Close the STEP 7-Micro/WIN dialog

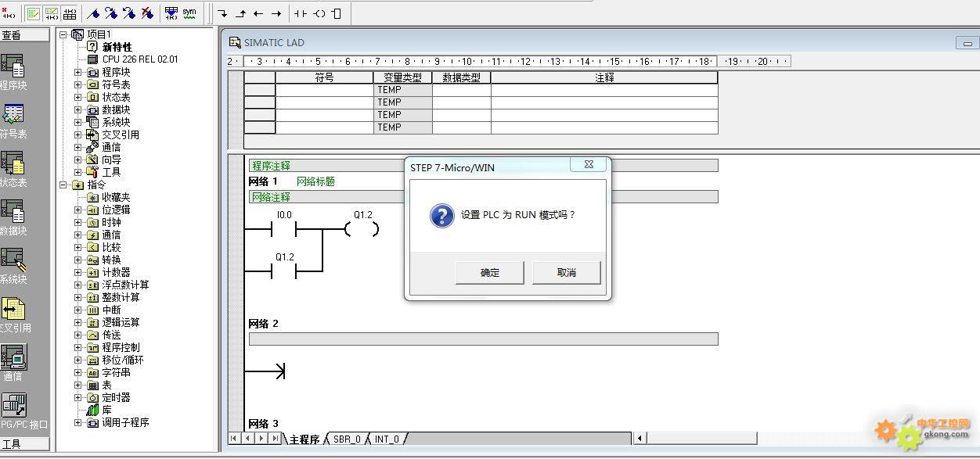[589, 165]
